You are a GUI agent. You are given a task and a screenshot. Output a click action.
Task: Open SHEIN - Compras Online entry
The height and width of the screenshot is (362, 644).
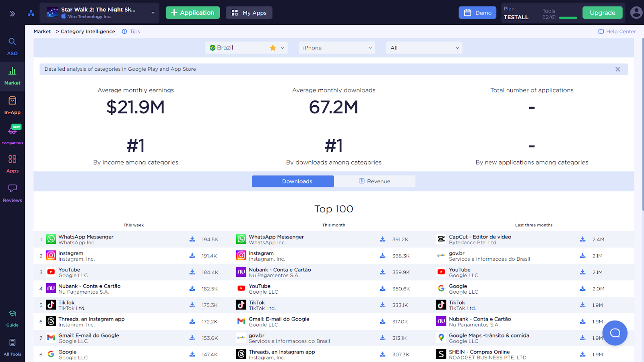pyautogui.click(x=479, y=352)
